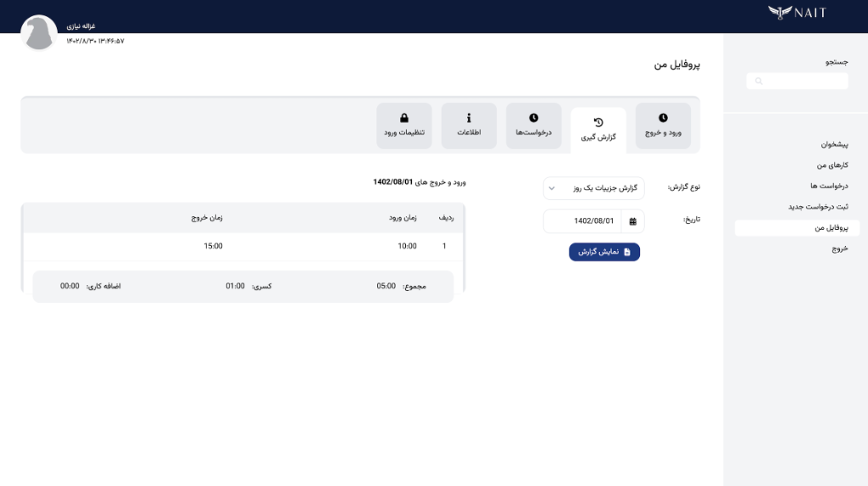Click the زمان ورود column header
868x486 pixels.
click(403, 218)
